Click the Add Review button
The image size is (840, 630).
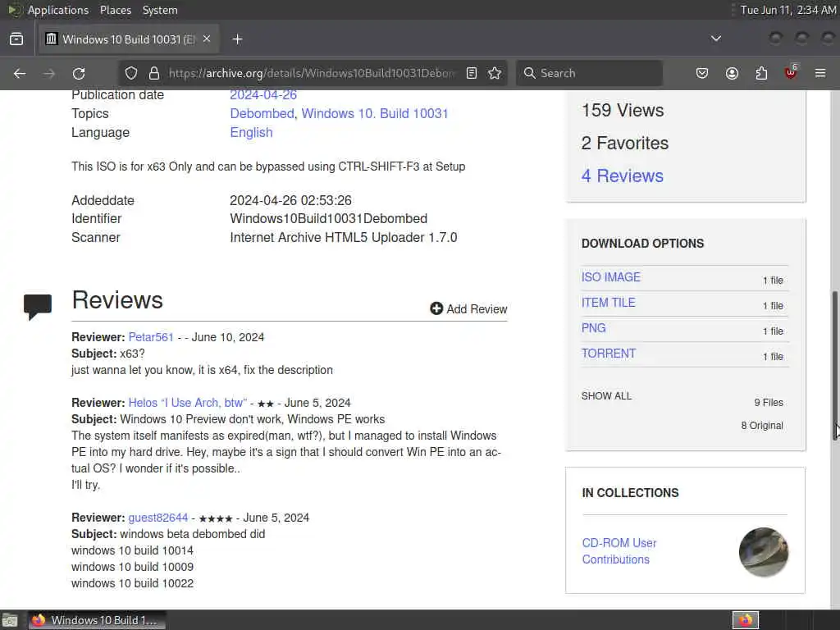click(468, 309)
